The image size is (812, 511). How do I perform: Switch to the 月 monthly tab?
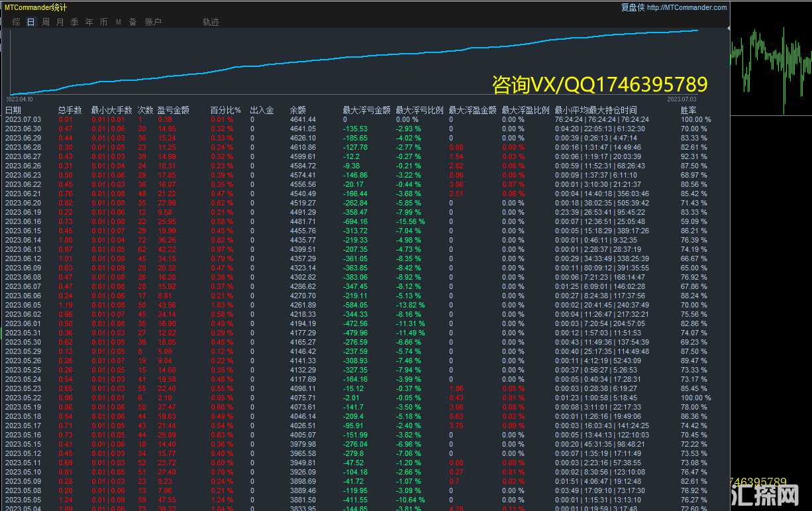tap(60, 22)
